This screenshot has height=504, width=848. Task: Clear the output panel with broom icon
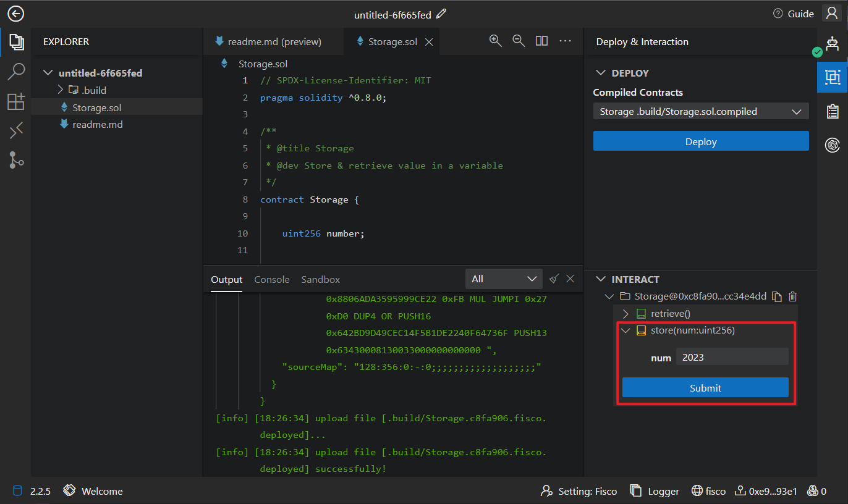tap(554, 279)
